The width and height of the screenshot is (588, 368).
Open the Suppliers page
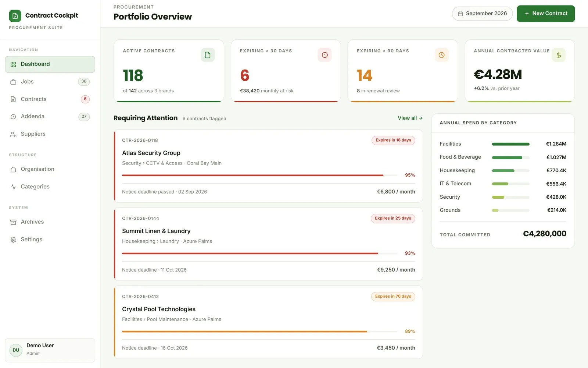pos(50,134)
